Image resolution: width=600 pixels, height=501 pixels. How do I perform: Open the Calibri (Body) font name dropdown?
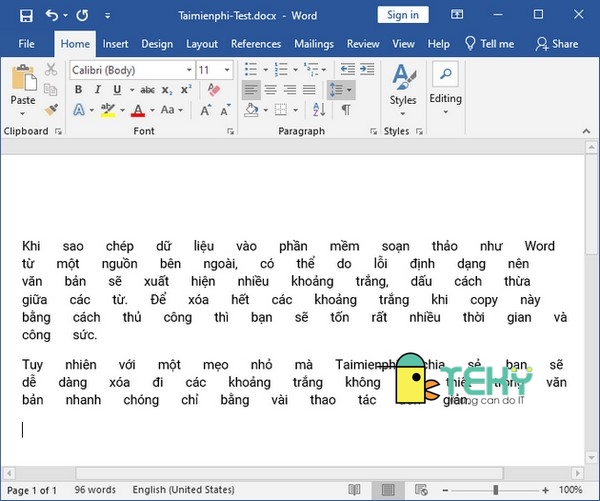pos(189,70)
